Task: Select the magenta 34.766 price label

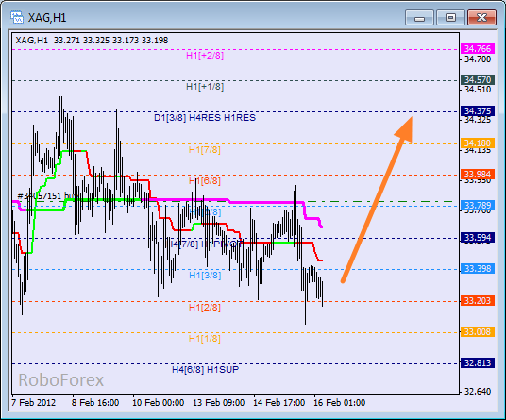Action: pyautogui.click(x=478, y=49)
